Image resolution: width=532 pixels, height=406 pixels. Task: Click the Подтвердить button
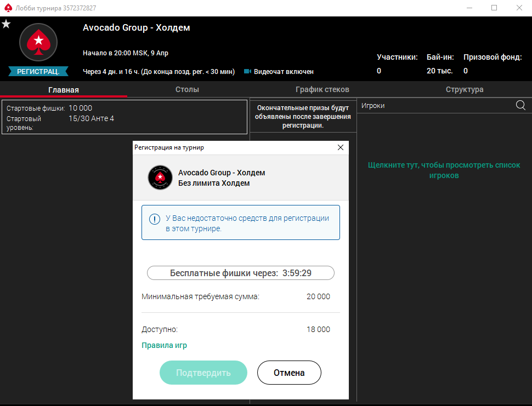pos(203,373)
